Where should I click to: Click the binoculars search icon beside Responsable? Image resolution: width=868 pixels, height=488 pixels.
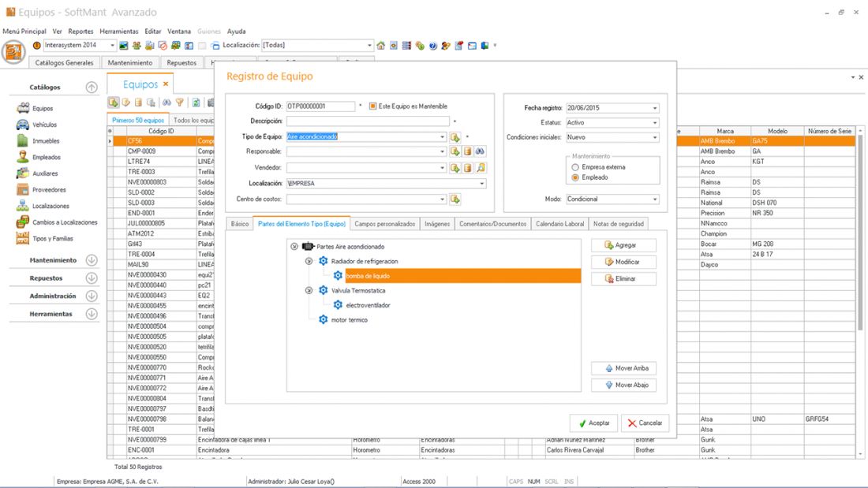click(x=480, y=151)
